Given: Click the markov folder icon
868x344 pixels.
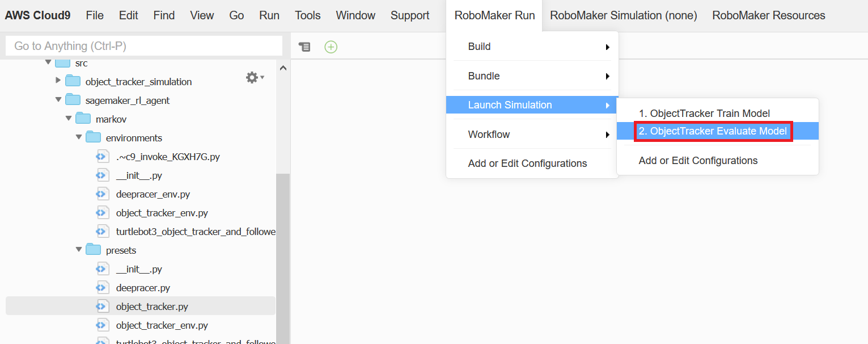Looking at the screenshot, I should 83,119.
